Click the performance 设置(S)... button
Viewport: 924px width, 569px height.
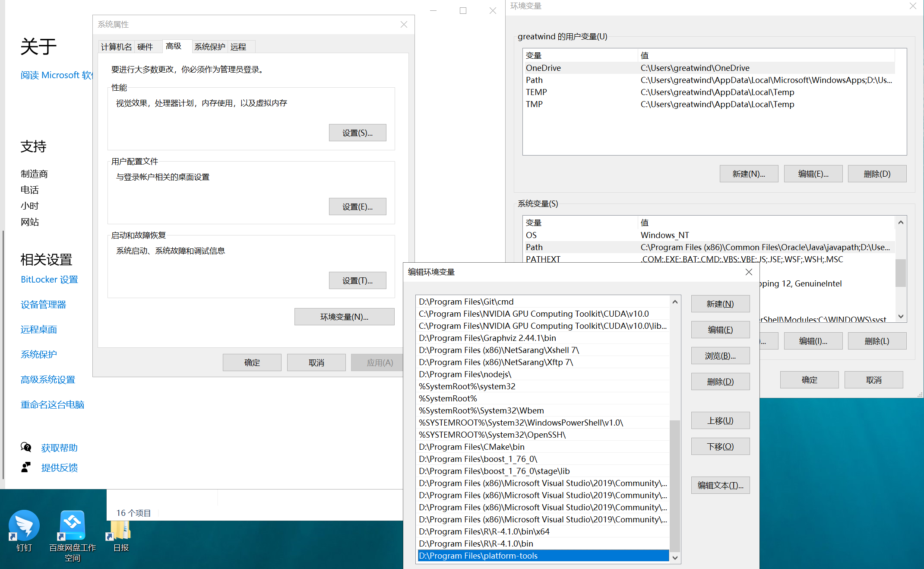[358, 133]
